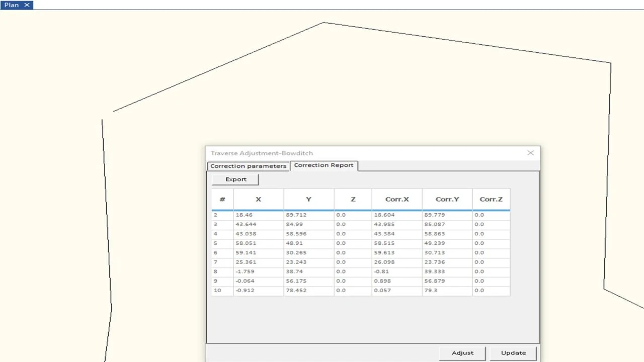Select Y value 23.243 cell
This screenshot has width=644, height=362.
(x=309, y=262)
